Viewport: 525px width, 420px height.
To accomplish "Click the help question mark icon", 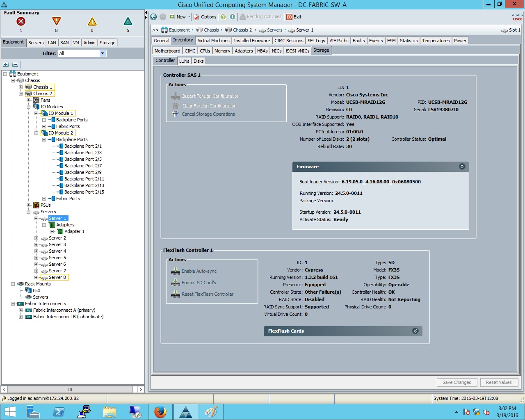I will 223,17.
